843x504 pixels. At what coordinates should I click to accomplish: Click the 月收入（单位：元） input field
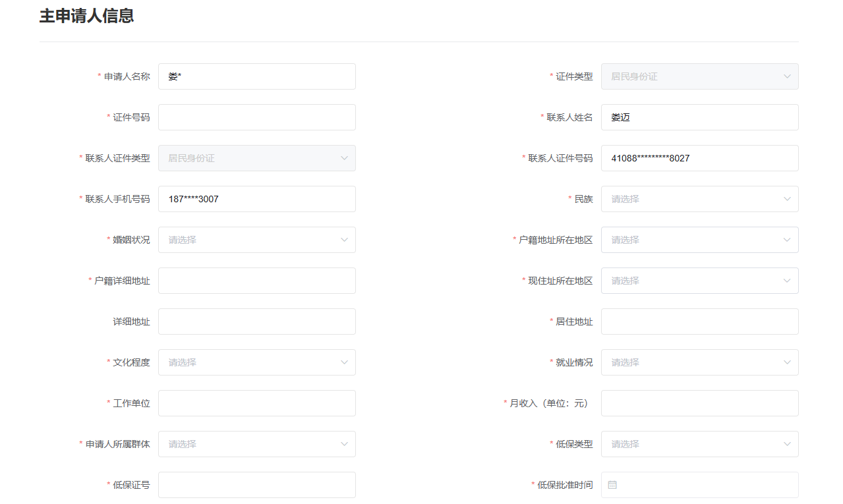(700, 403)
